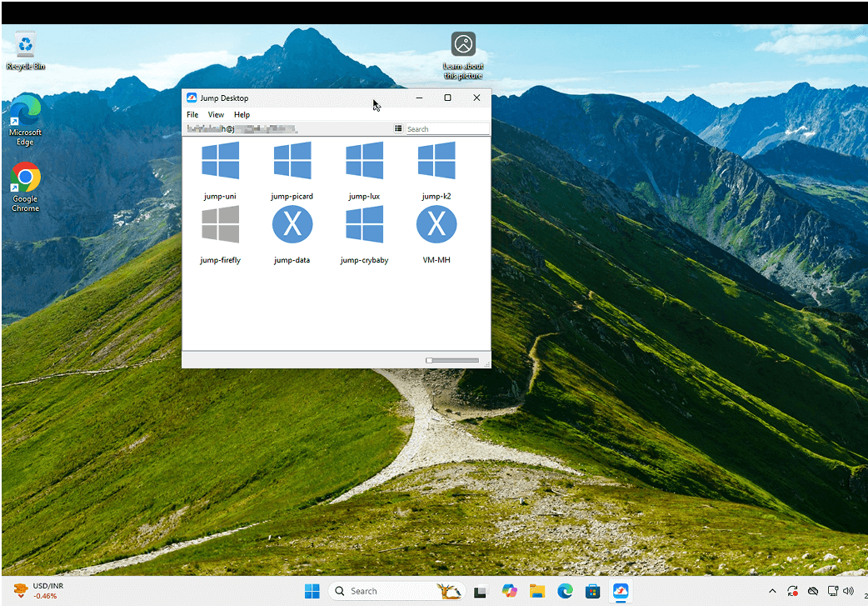Toggle the list view button beside Search
The height and width of the screenshot is (606, 868).
pyautogui.click(x=398, y=129)
